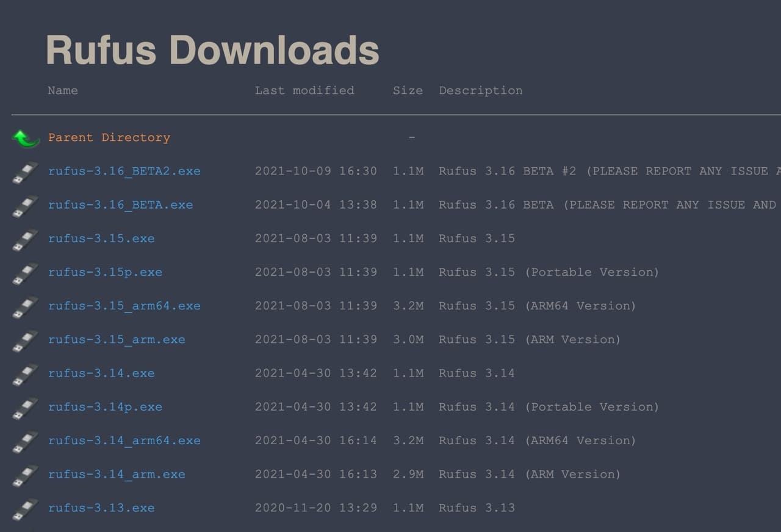Screen dimensions: 781x532
Task: Click the Rufus 3.14 (Portable Version) description
Action: coord(549,407)
